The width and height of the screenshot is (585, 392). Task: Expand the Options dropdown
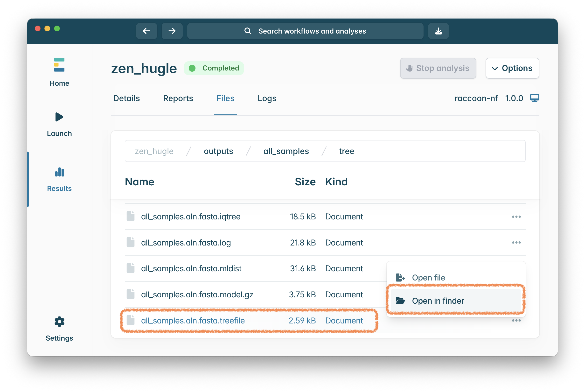512,68
